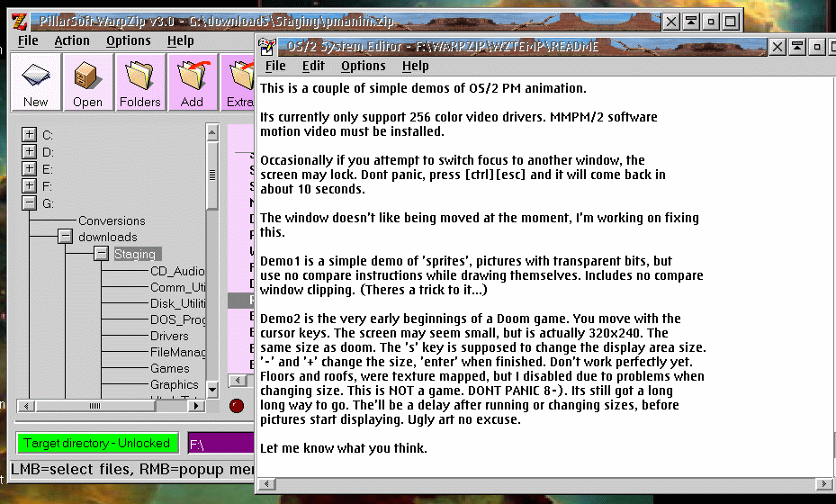Click the System Editor title bar icon

pos(268,46)
